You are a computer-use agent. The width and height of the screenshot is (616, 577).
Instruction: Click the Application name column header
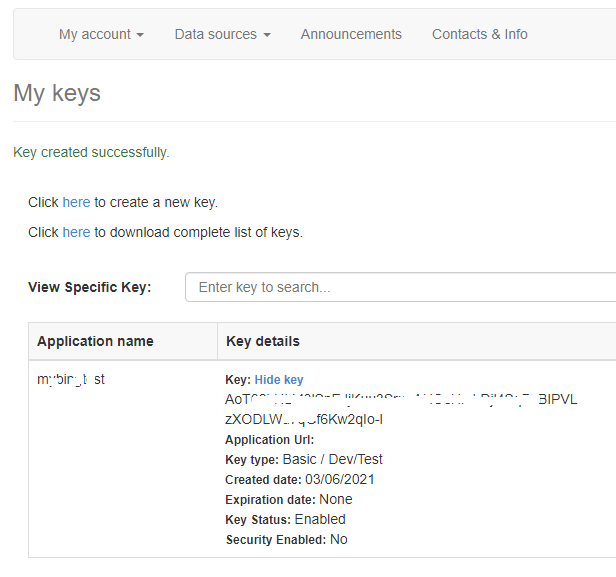[95, 341]
